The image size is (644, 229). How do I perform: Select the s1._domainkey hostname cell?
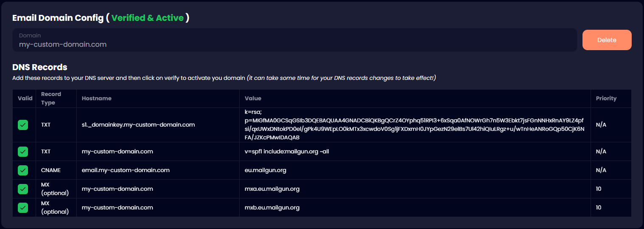point(138,125)
